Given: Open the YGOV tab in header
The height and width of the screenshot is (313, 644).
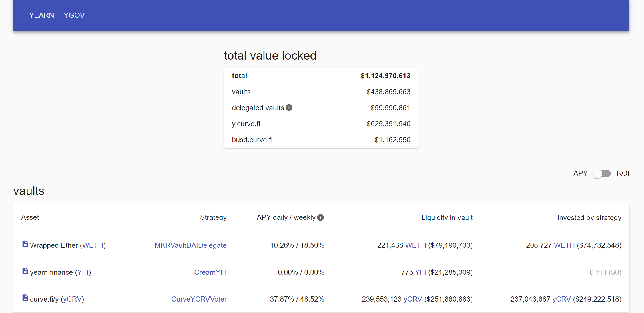Looking at the screenshot, I should (x=74, y=15).
